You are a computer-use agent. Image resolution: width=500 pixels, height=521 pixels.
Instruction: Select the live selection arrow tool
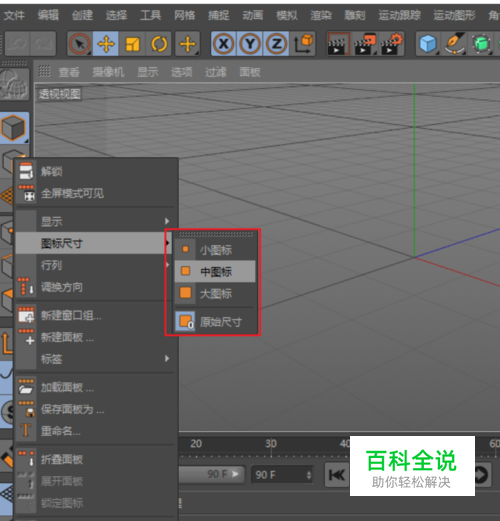click(79, 44)
